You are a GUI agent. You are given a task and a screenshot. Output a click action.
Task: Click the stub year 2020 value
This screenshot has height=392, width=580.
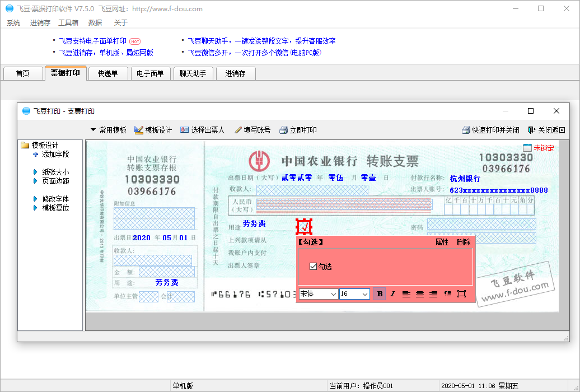click(142, 237)
